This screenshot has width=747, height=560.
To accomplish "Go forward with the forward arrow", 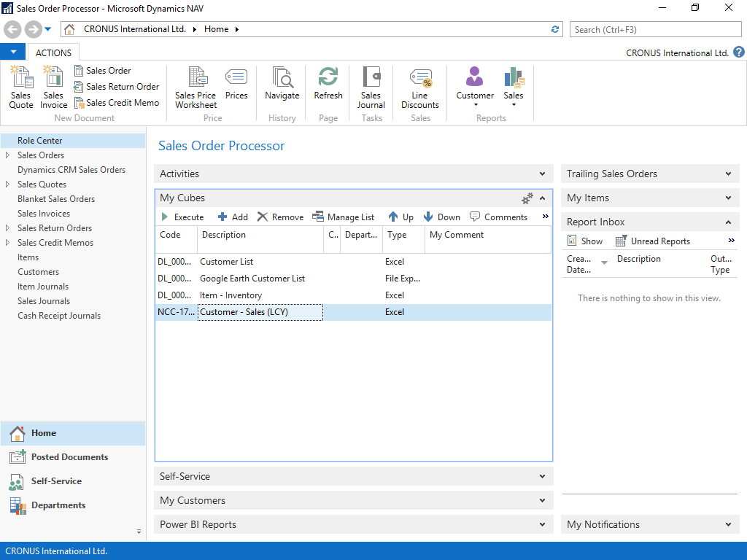I will click(33, 29).
